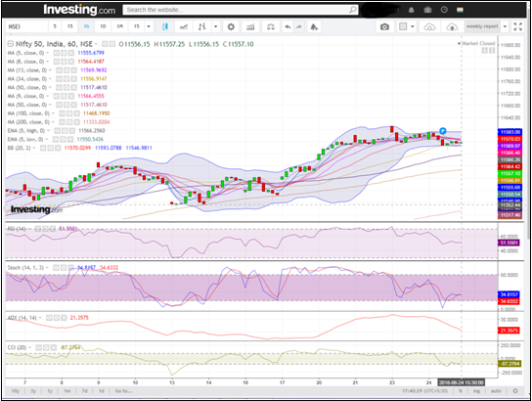Hide the MA (5, close, 0) line
This screenshot has width=532, height=401.
57,53
